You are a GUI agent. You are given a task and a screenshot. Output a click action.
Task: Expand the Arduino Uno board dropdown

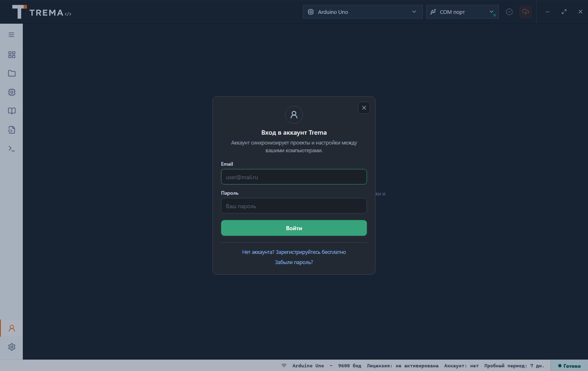coord(363,12)
